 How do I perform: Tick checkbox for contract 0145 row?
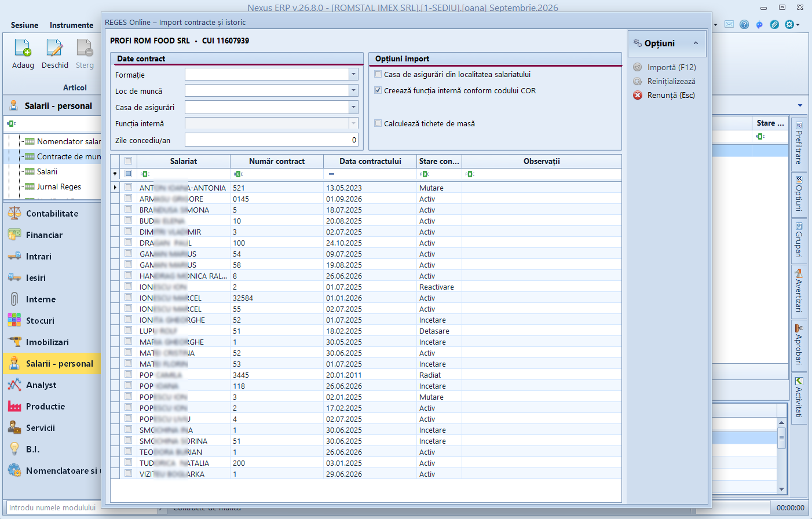128,198
